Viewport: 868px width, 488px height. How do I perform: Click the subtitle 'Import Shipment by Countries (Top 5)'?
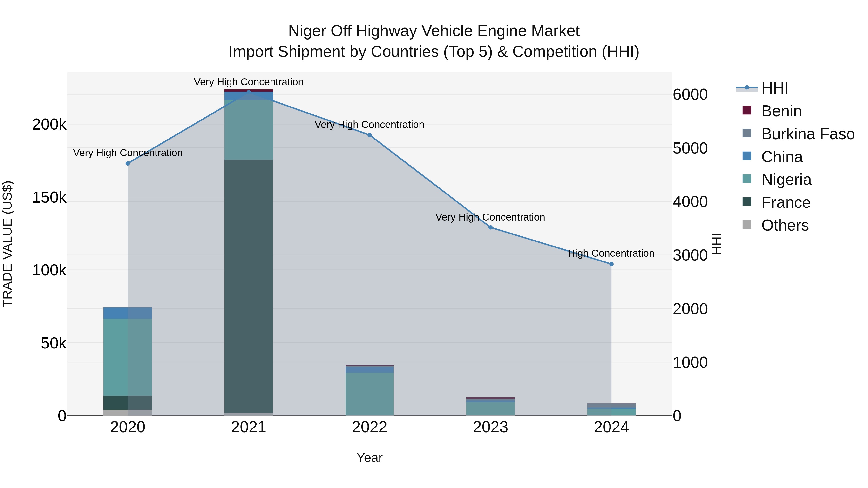(x=360, y=52)
